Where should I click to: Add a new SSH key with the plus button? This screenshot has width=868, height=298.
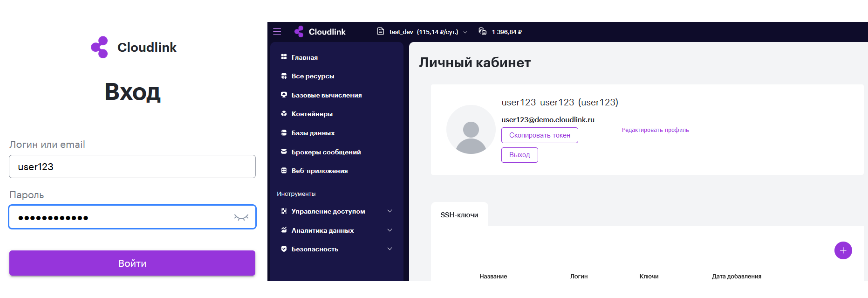[843, 250]
